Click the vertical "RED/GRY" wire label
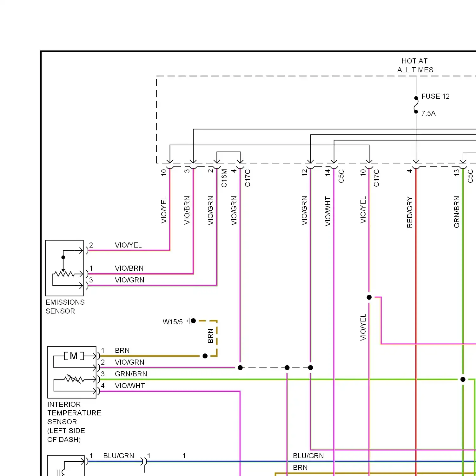 coord(410,212)
